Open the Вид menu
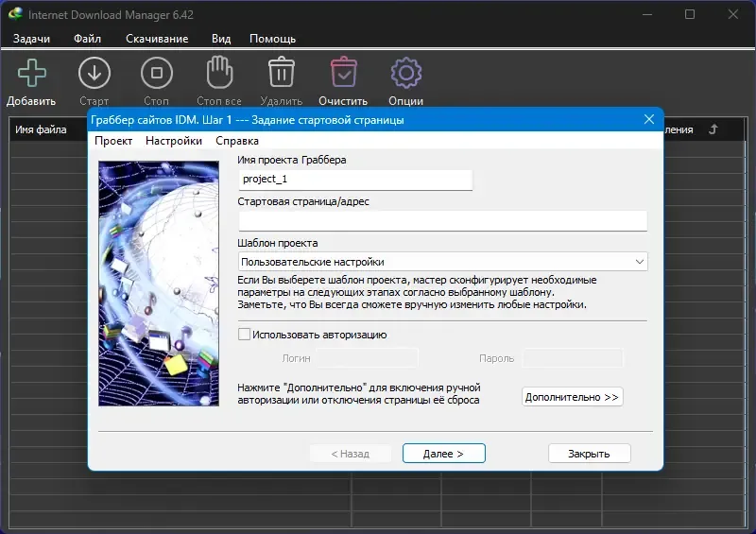The height and width of the screenshot is (534, 756). (x=221, y=39)
